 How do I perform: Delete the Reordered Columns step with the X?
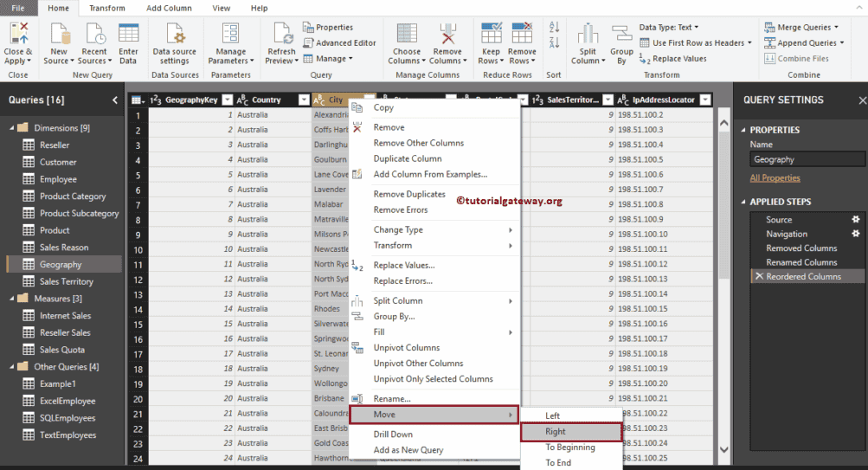(759, 276)
